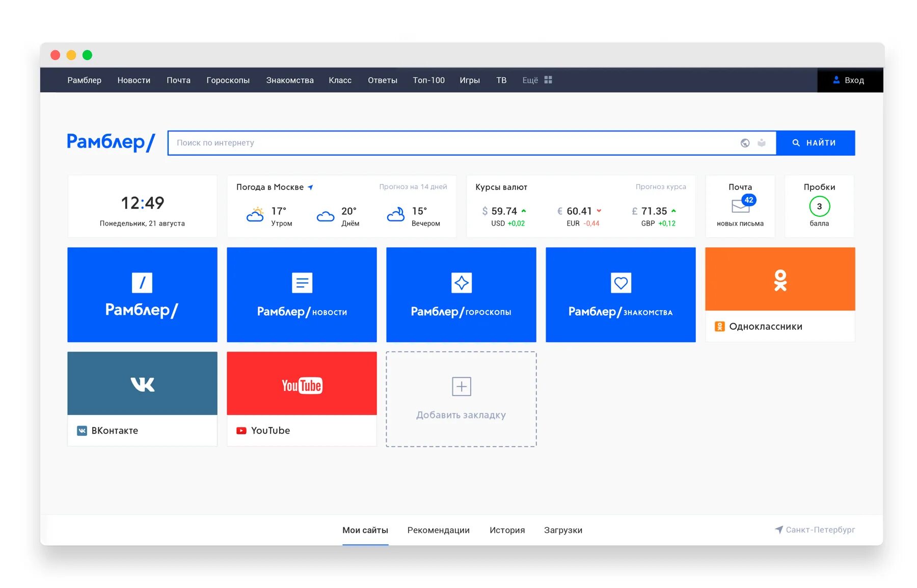The height and width of the screenshot is (588, 917).
Task: Click the heart icon on Знакомства tile
Action: tap(621, 283)
